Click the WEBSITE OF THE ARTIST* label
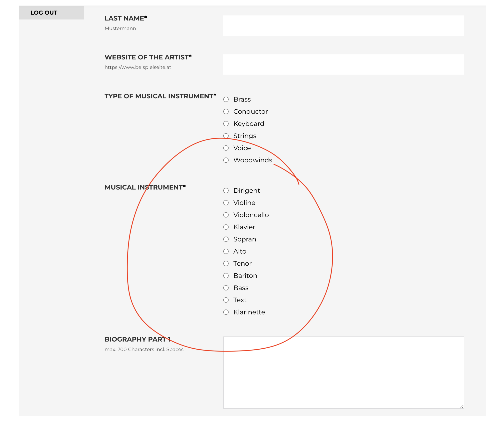Image resolution: width=504 pixels, height=421 pixels. coord(148,57)
